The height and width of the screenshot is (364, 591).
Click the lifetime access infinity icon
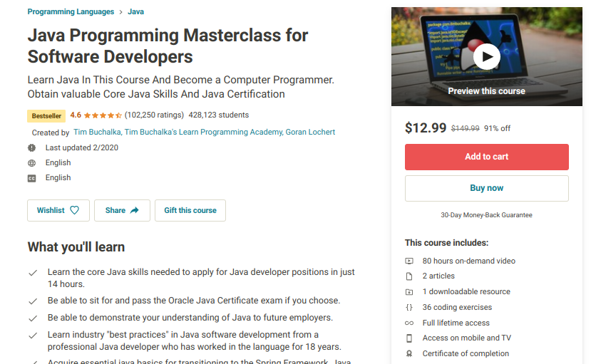point(409,323)
